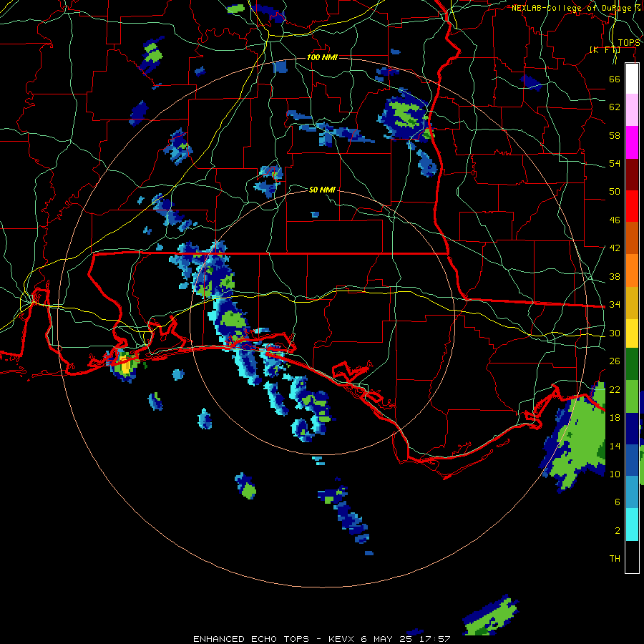644x644 pixels.
Task: Click the "100 NMI" range ring label
Action: [x=322, y=57]
